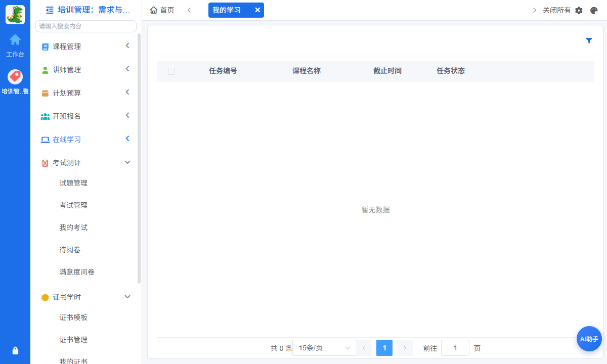
Task: Click the crocodile app logo
Action: (x=15, y=15)
